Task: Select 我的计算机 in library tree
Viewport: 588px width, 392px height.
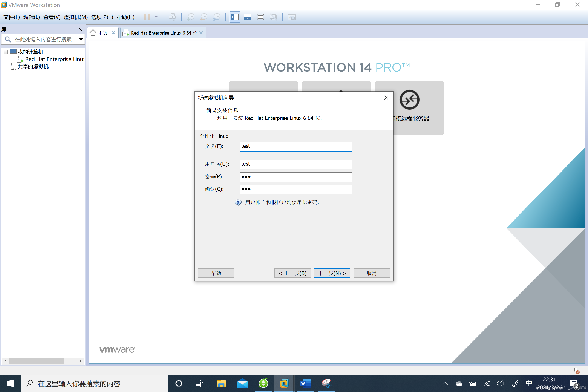Action: tap(30, 52)
